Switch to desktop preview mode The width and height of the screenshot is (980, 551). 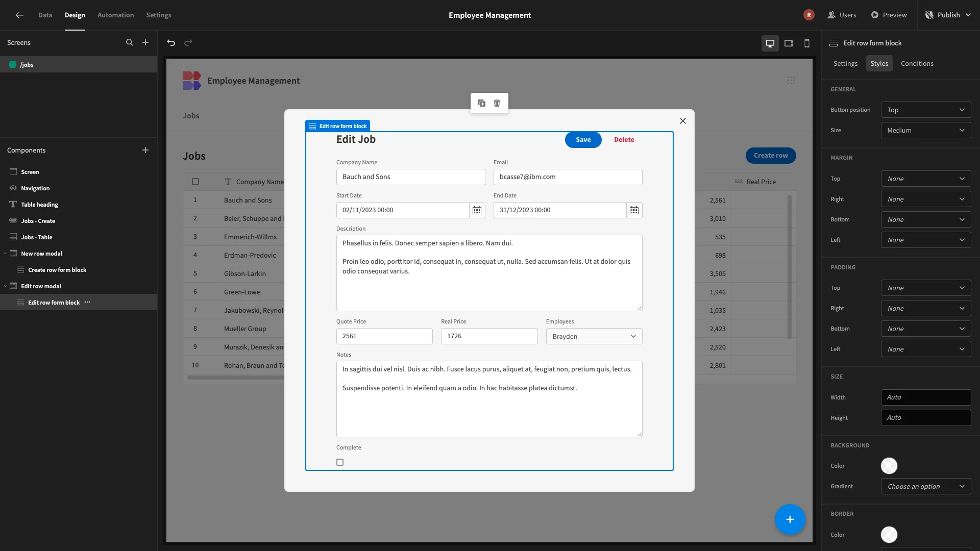click(x=770, y=43)
